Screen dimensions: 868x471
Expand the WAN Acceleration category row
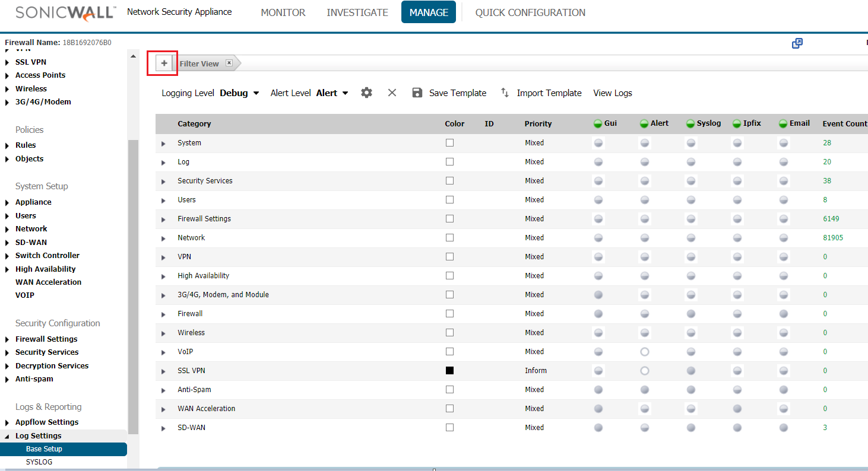pyautogui.click(x=163, y=409)
